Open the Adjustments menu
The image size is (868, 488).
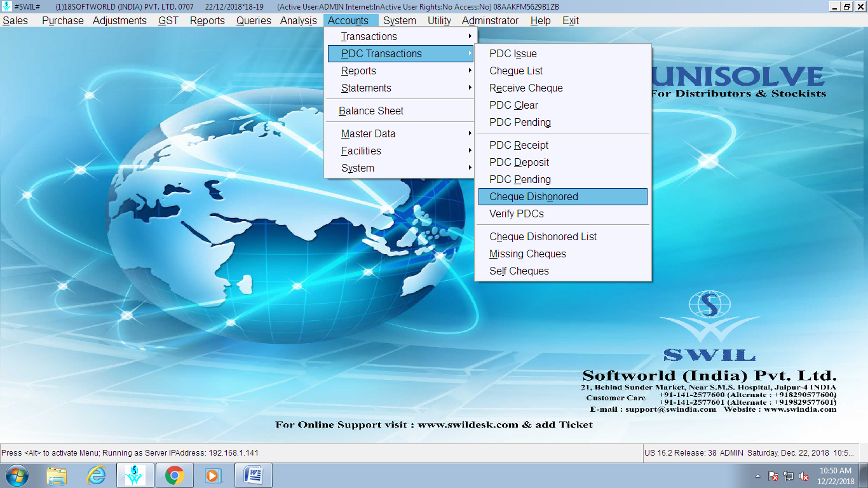[x=119, y=20]
